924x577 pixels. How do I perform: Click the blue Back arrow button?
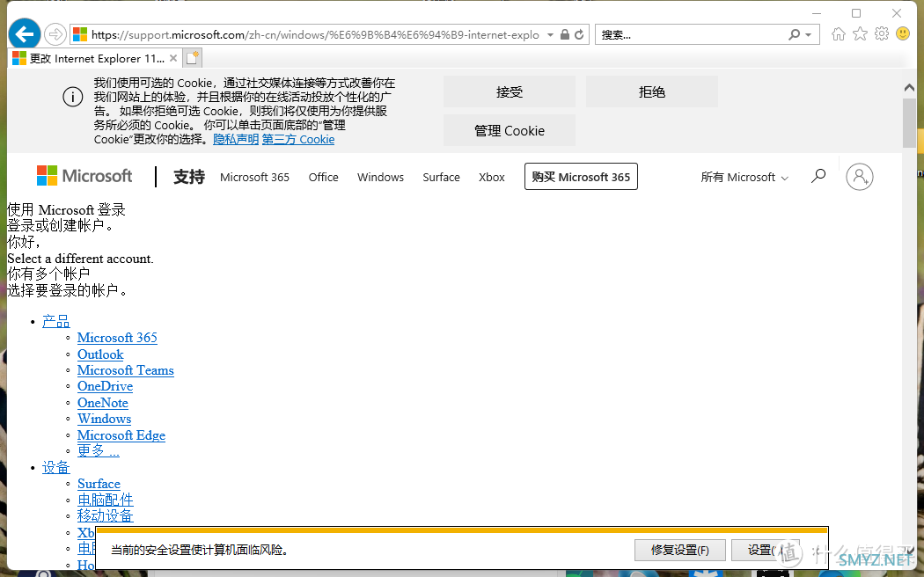pyautogui.click(x=25, y=34)
